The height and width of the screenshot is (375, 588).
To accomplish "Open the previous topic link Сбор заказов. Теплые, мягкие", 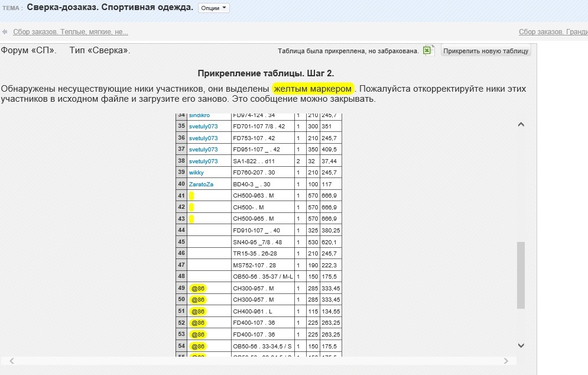I will click(x=70, y=32).
